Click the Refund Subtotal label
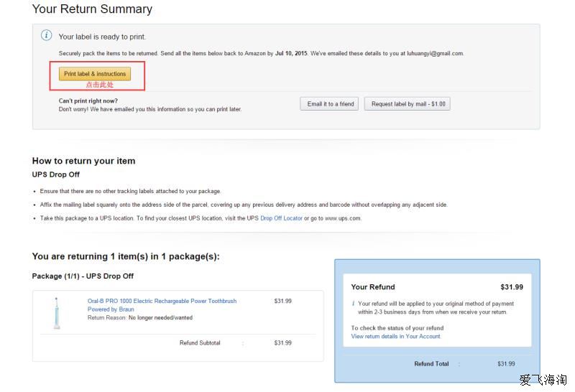Viewport: 575px width, 392px height. 200,343
